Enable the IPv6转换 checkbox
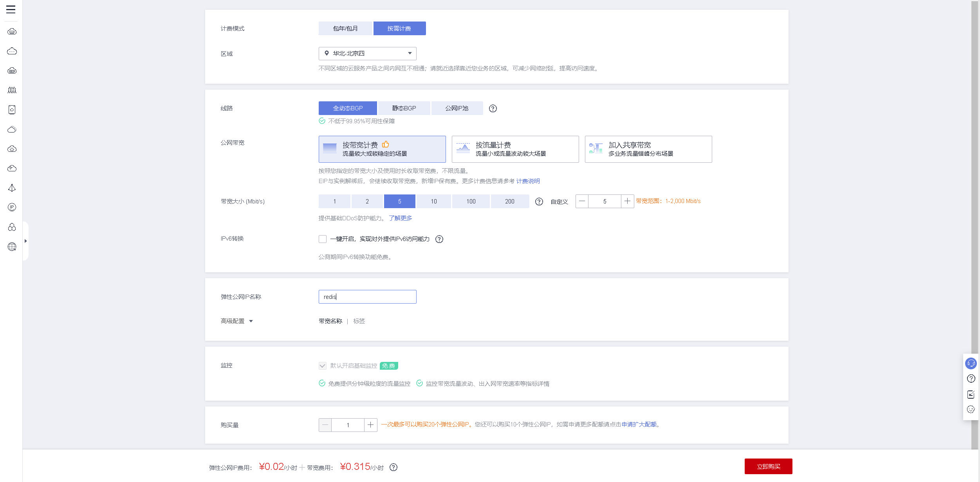The image size is (980, 482). (323, 239)
